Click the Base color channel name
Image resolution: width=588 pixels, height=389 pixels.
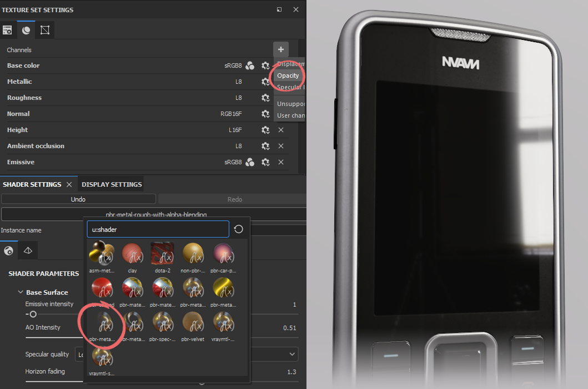click(x=23, y=65)
